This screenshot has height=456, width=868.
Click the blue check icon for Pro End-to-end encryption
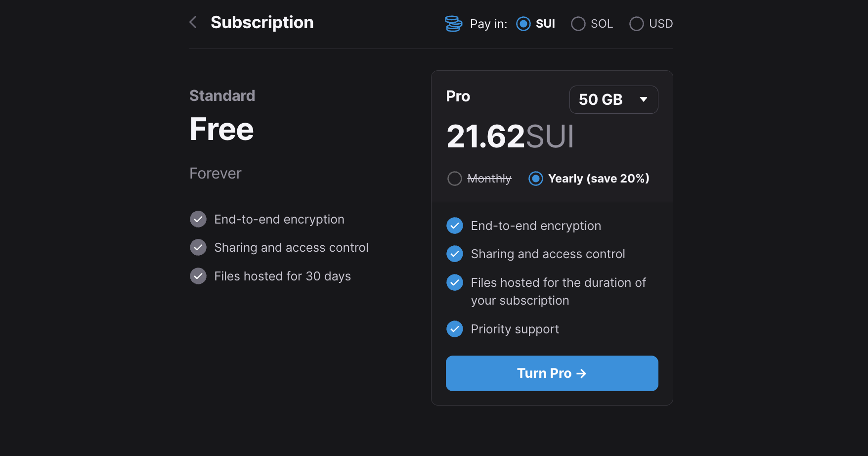(x=455, y=226)
